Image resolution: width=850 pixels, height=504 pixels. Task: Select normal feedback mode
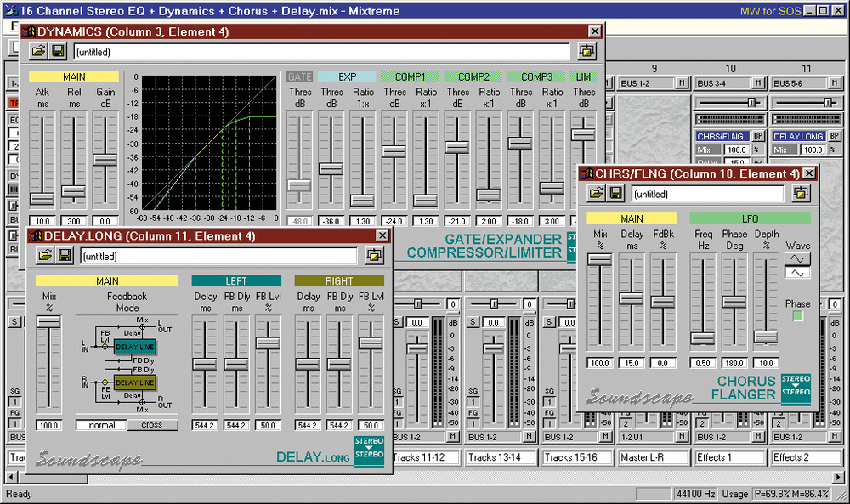pos(101,425)
